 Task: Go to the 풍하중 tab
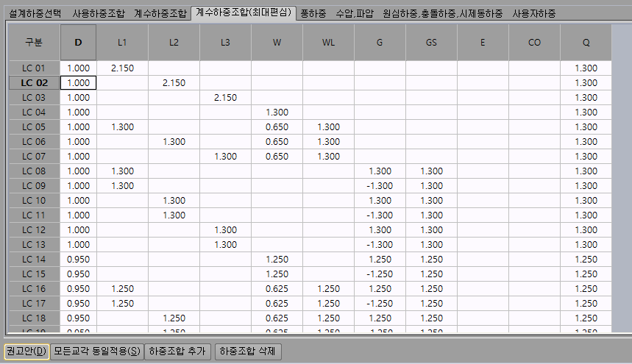pos(313,13)
